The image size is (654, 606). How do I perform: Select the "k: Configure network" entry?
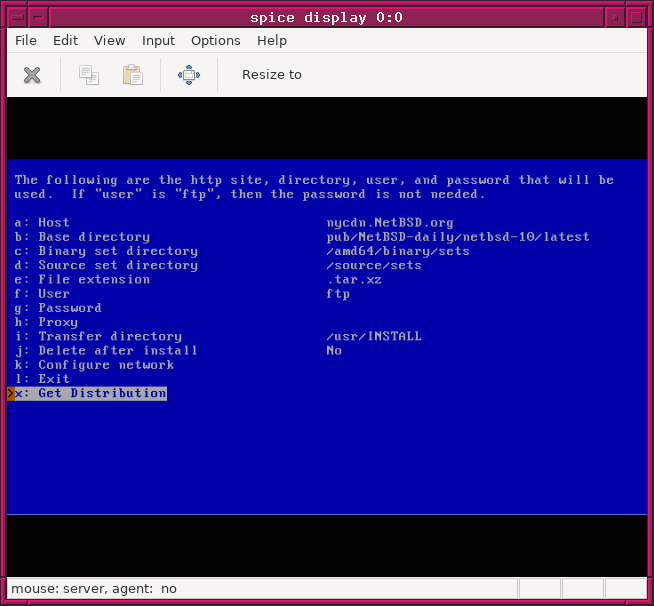point(94,365)
